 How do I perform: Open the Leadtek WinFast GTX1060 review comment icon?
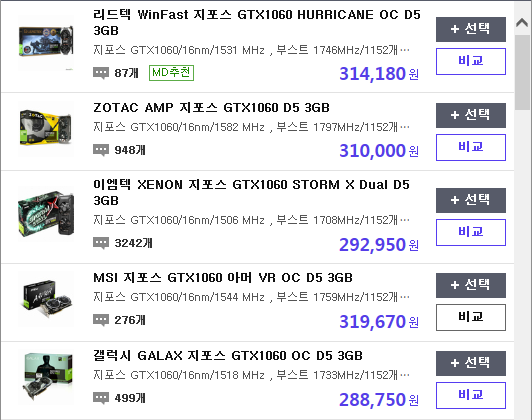tap(101, 73)
